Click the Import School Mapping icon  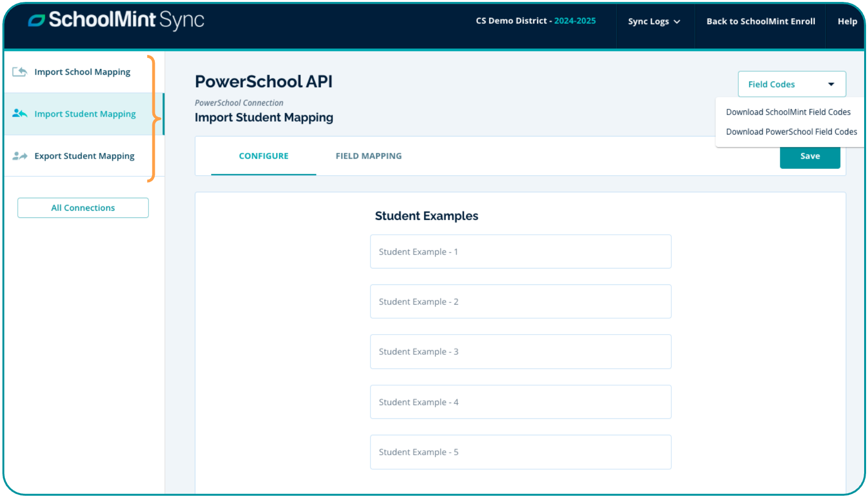click(x=20, y=72)
